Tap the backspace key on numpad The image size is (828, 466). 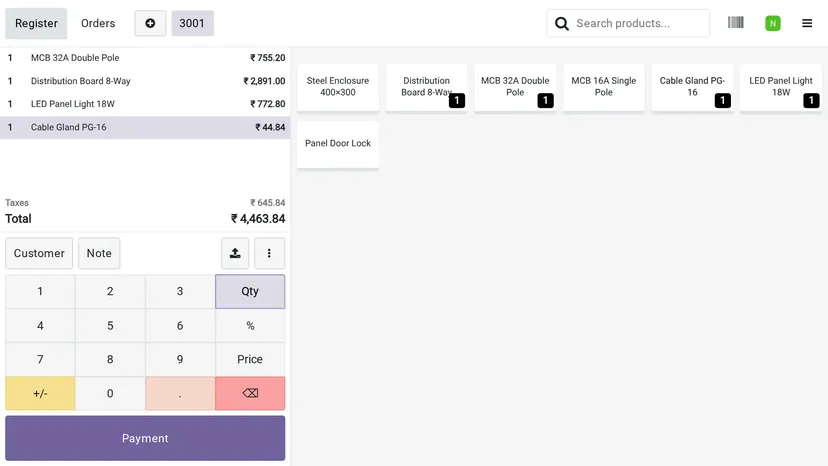pos(250,393)
